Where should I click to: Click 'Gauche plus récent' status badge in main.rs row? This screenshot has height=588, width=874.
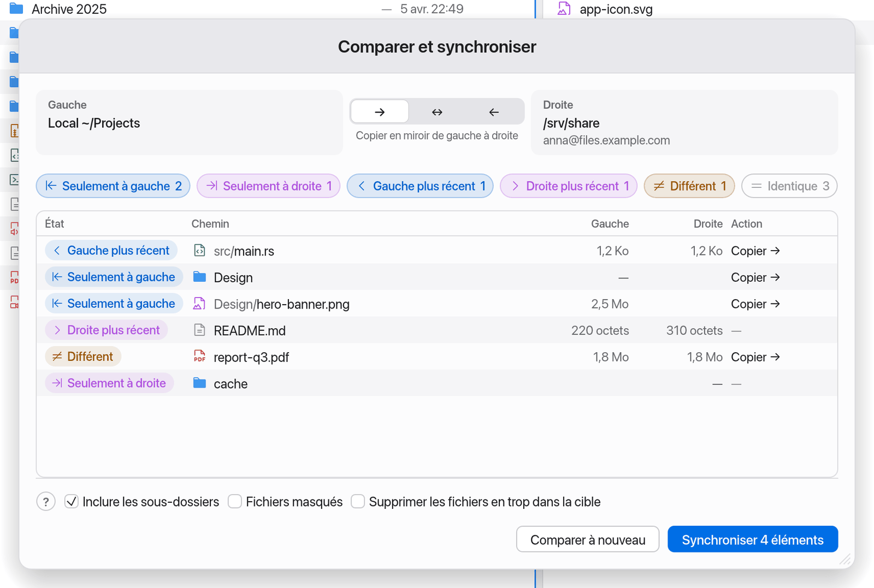[111, 251]
